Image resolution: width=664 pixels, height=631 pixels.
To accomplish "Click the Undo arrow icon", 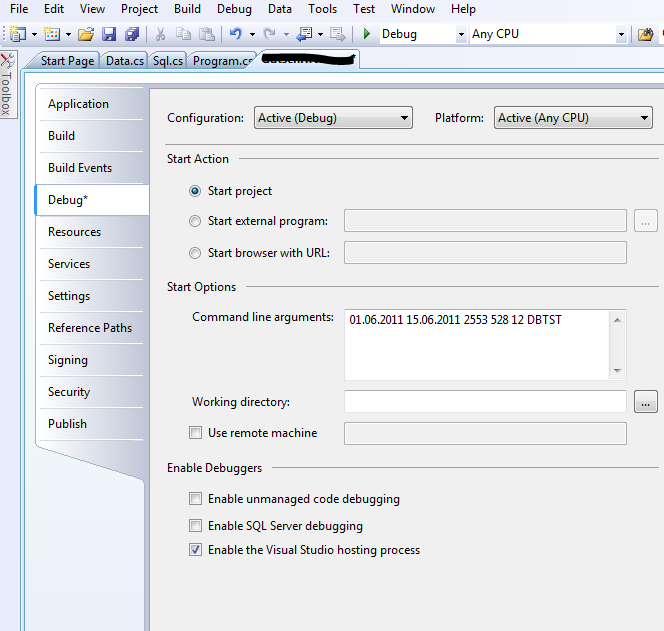I will tap(236, 33).
